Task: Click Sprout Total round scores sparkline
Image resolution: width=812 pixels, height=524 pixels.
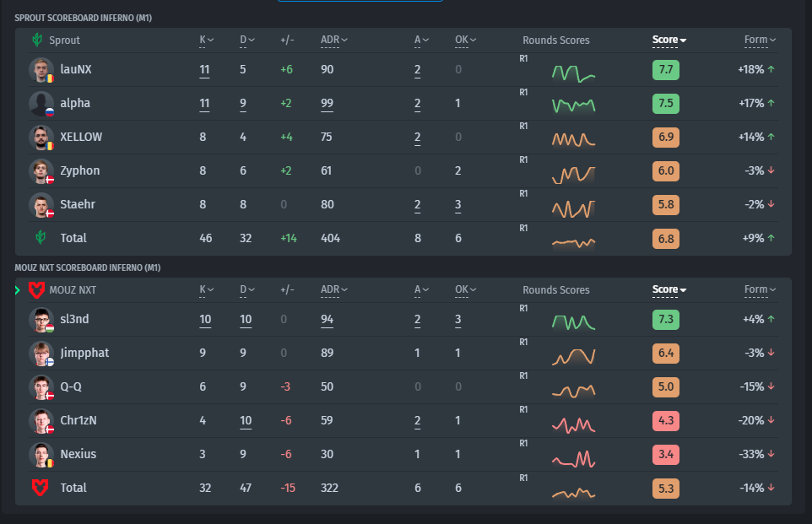Action: pos(574,243)
